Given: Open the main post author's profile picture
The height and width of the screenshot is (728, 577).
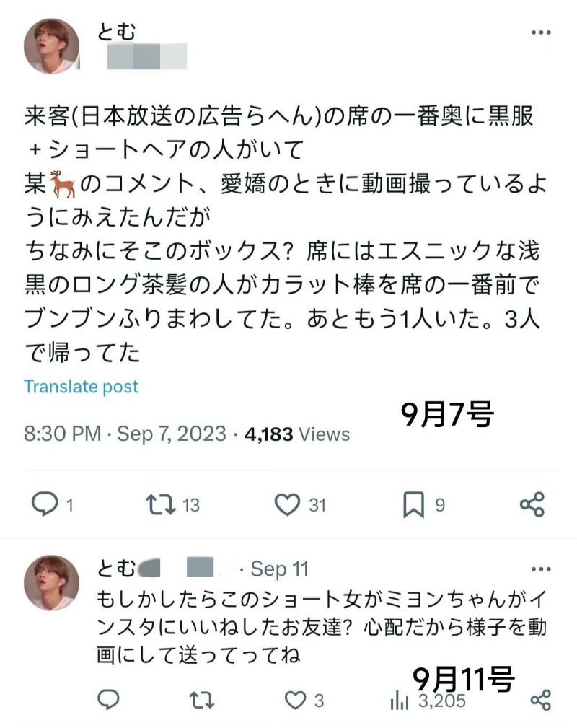Looking at the screenshot, I should click(x=51, y=45).
